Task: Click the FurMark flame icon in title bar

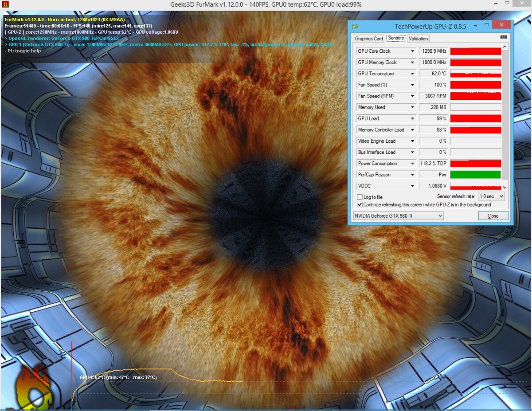Action: (x=5, y=4)
